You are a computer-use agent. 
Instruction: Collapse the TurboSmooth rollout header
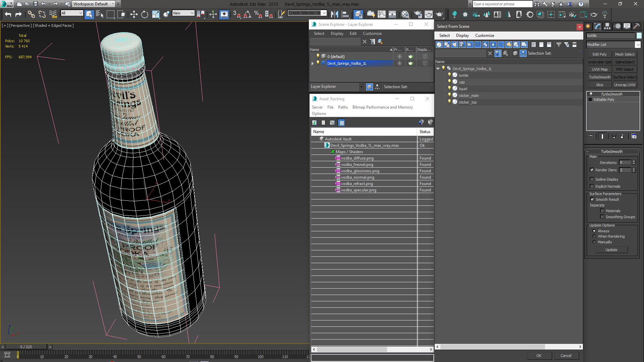(611, 152)
